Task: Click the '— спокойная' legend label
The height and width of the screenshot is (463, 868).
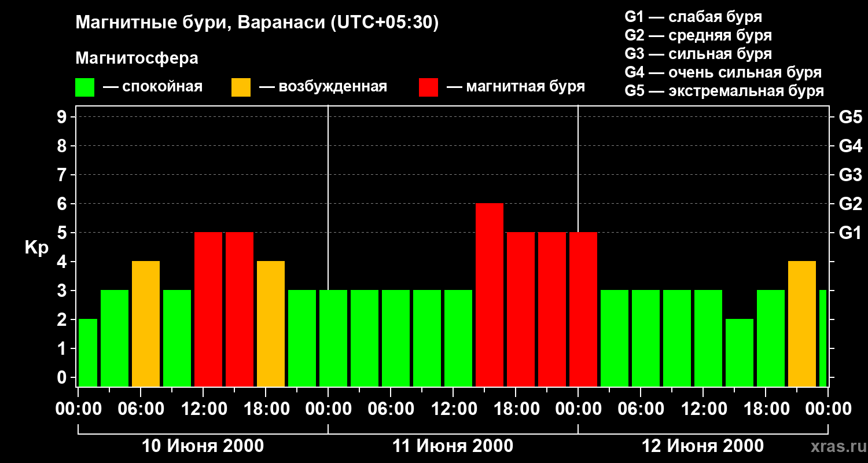Action: coord(153,87)
